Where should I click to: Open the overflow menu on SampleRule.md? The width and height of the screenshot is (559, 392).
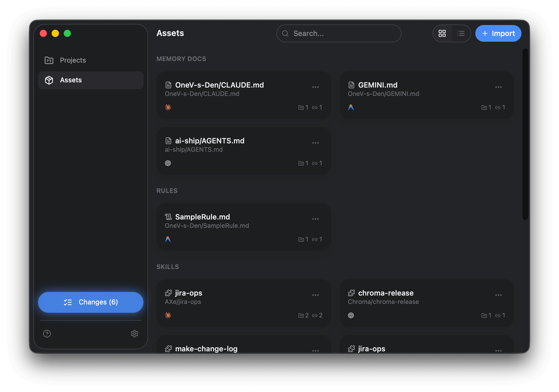pyautogui.click(x=315, y=219)
